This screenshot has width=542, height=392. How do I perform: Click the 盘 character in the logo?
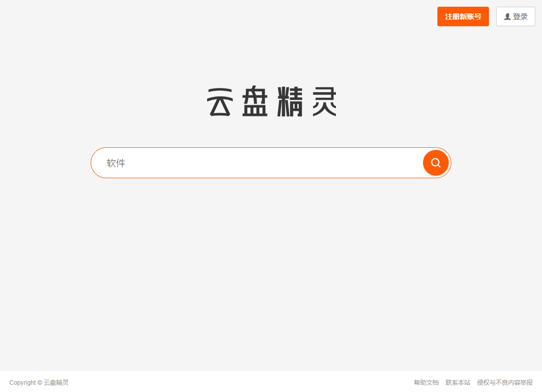point(255,101)
